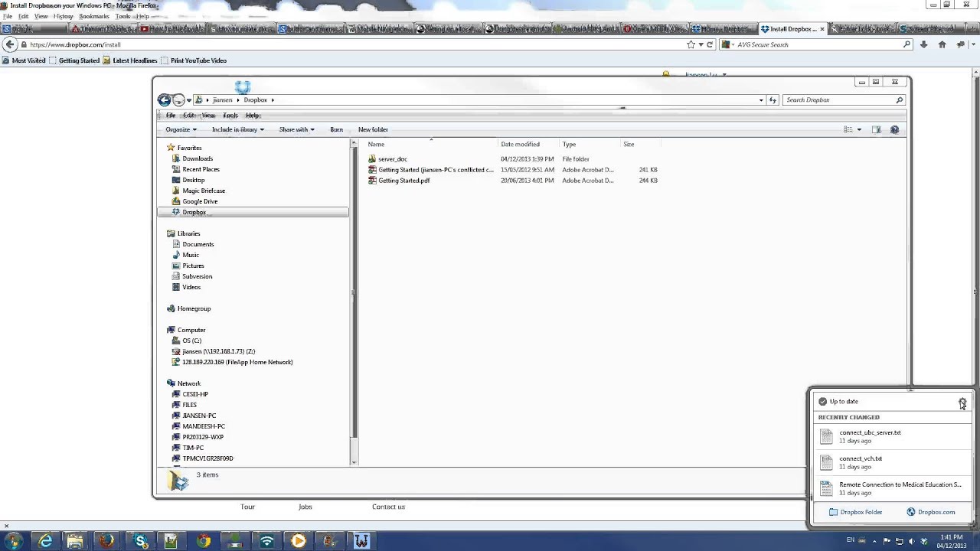Bookmark this page star icon in Firefox
Image resolution: width=980 pixels, height=551 pixels.
(691, 44)
